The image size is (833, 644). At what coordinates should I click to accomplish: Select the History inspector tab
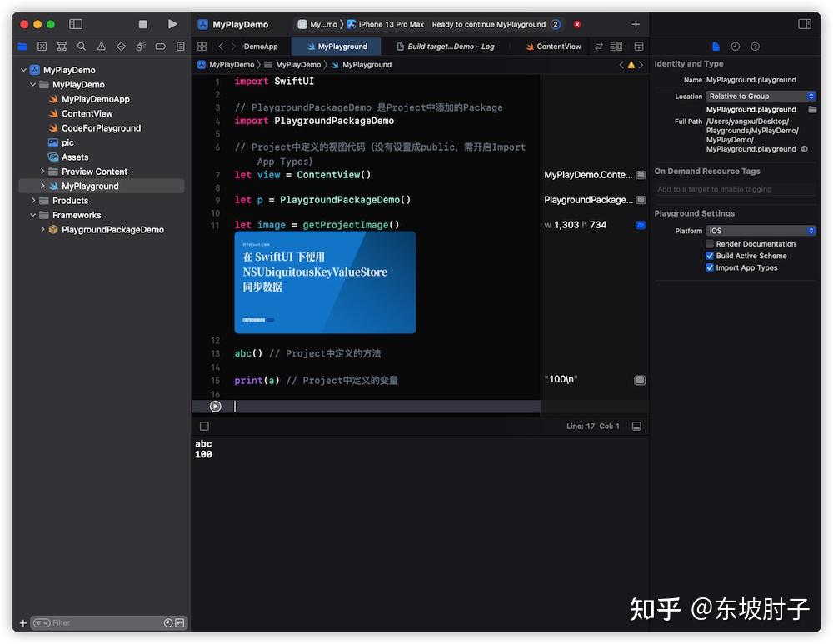click(x=736, y=47)
